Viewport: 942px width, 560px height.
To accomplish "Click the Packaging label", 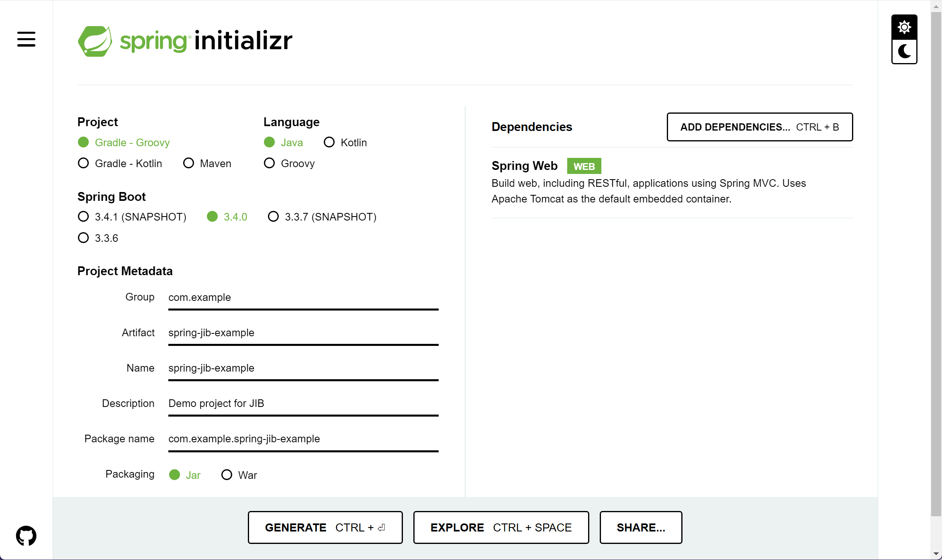I will click(130, 474).
